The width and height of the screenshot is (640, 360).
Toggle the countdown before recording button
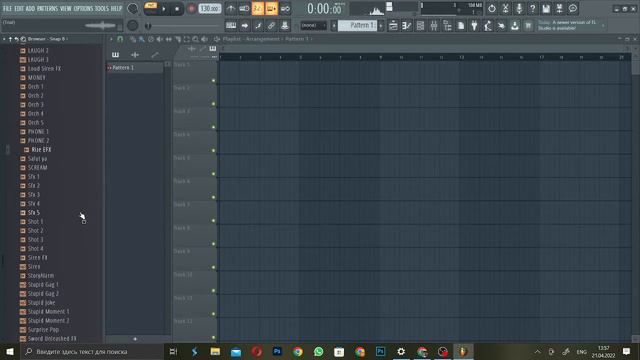[258, 9]
